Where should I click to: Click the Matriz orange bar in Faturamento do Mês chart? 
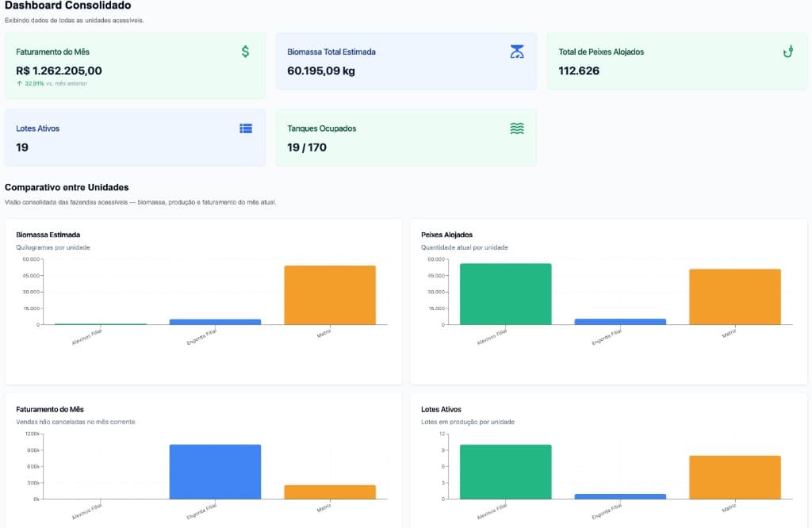pos(330,492)
